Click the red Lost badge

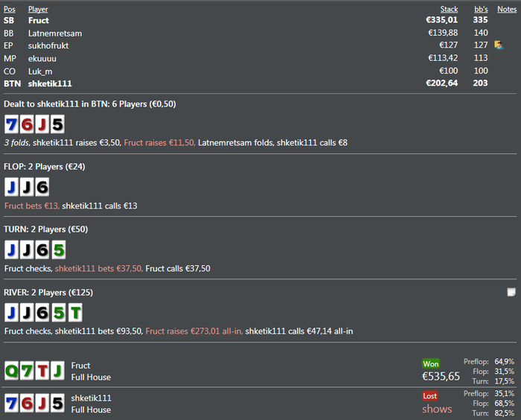click(430, 396)
